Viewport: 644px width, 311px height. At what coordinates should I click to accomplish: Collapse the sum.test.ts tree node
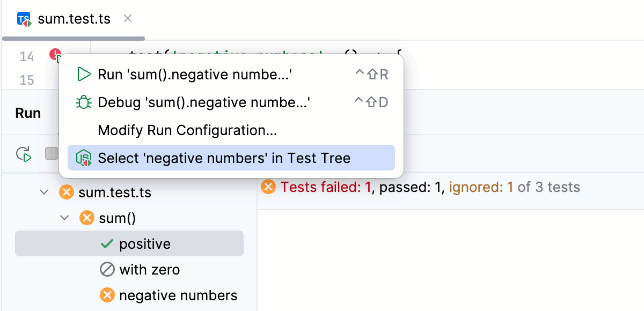44,191
